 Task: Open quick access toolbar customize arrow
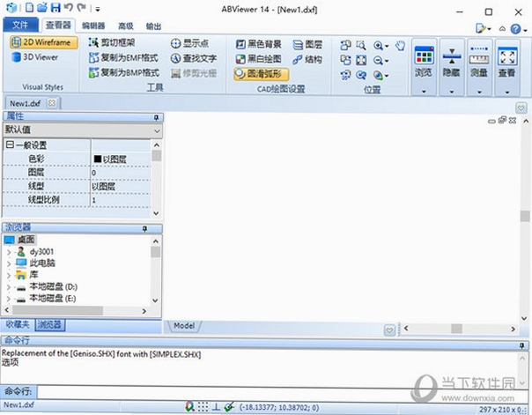coord(98,9)
